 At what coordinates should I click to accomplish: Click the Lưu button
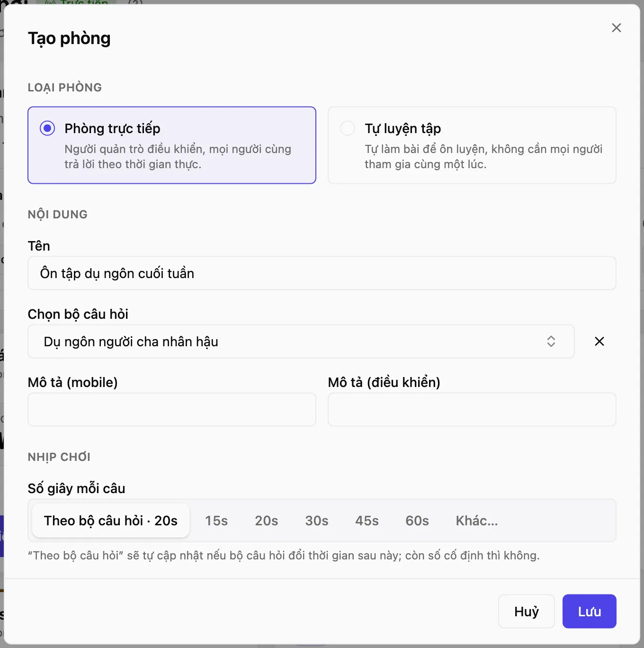(590, 612)
